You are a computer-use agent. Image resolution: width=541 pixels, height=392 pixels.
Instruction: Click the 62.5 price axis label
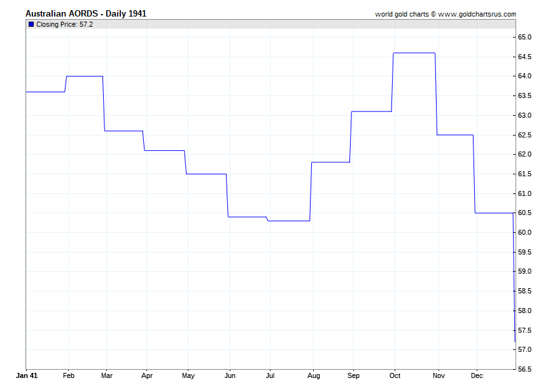click(x=524, y=135)
